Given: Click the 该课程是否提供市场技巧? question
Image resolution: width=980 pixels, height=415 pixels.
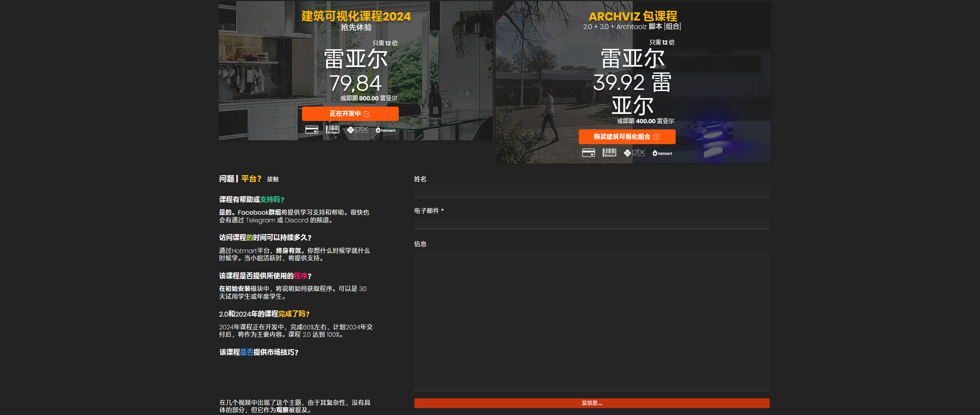Looking at the screenshot, I should 259,352.
